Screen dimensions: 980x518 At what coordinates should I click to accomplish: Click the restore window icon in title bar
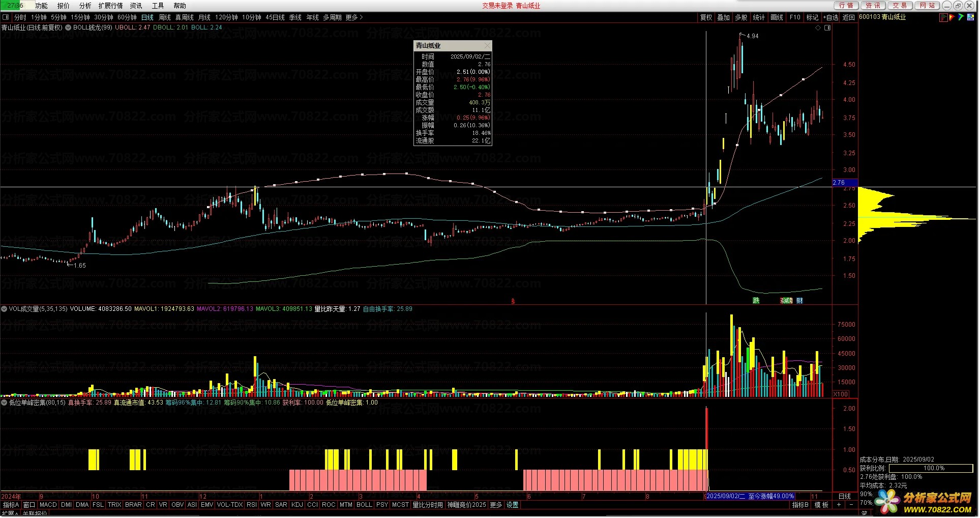click(958, 6)
